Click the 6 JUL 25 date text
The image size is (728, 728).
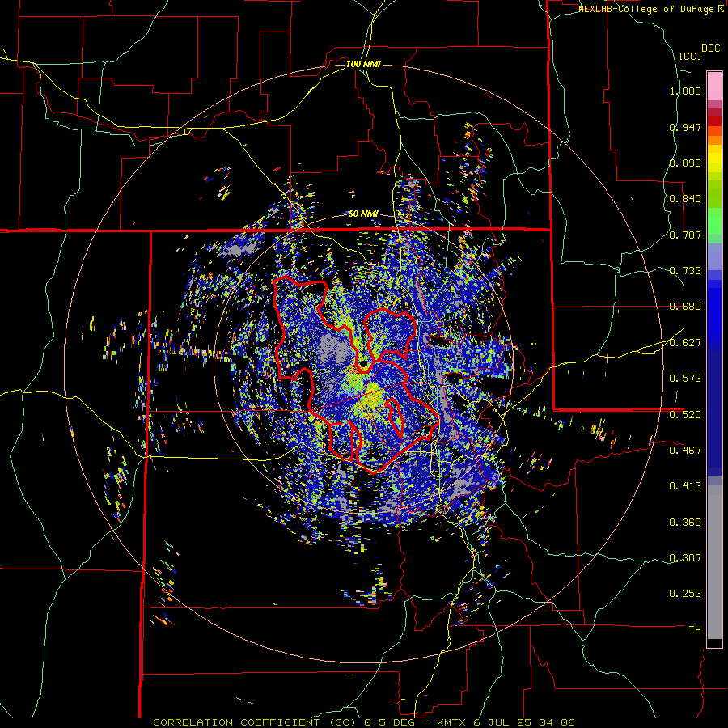(503, 722)
